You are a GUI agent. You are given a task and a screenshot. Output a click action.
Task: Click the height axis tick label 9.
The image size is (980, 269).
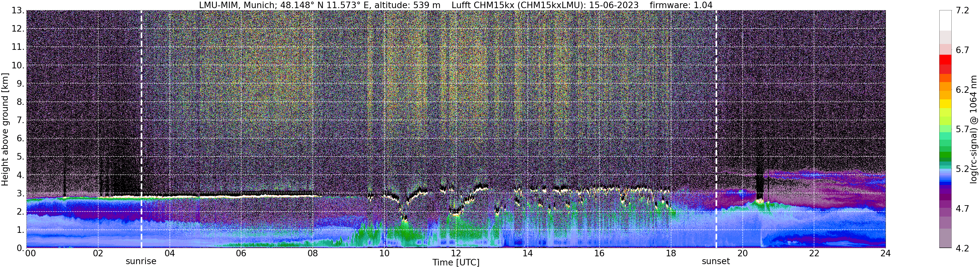point(21,84)
